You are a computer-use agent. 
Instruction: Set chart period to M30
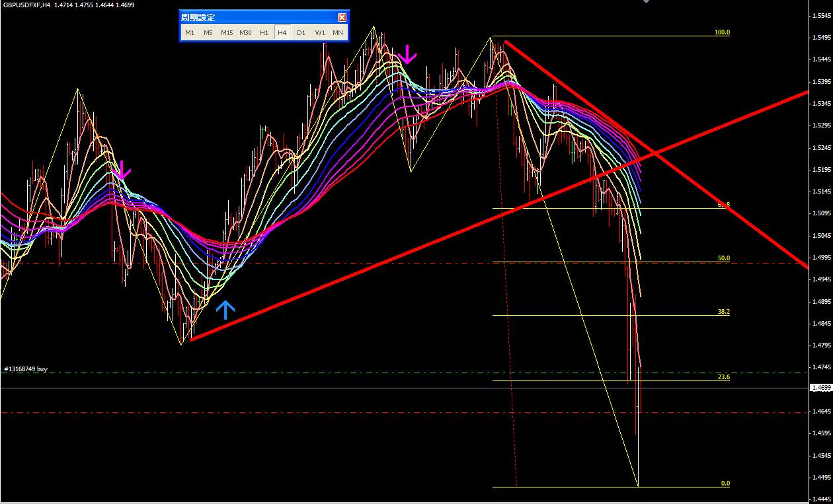pyautogui.click(x=245, y=32)
